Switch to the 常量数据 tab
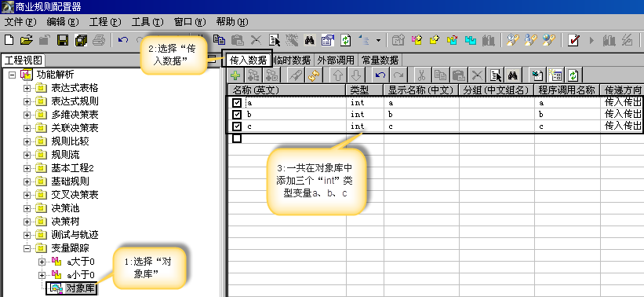Image resolution: width=644 pixels, height=297 pixels. click(380, 60)
